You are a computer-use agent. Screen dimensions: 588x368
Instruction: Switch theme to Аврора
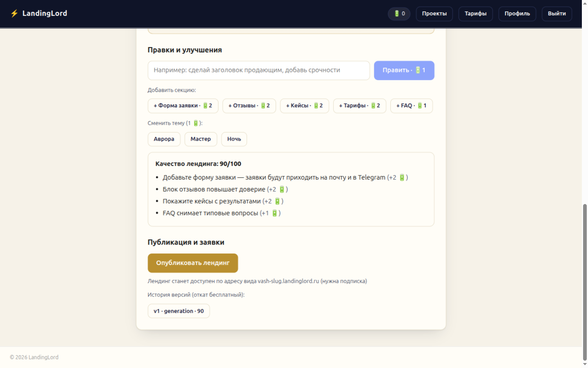click(x=164, y=139)
